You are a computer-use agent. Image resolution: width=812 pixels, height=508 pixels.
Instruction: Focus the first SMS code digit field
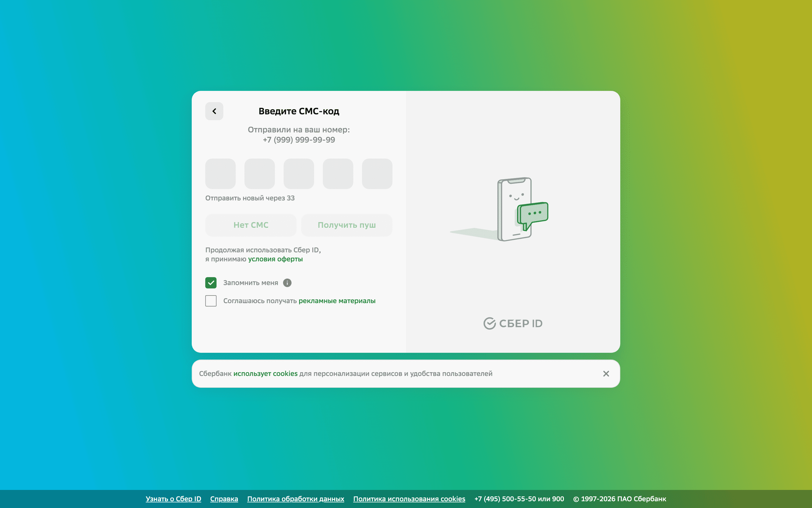point(220,174)
